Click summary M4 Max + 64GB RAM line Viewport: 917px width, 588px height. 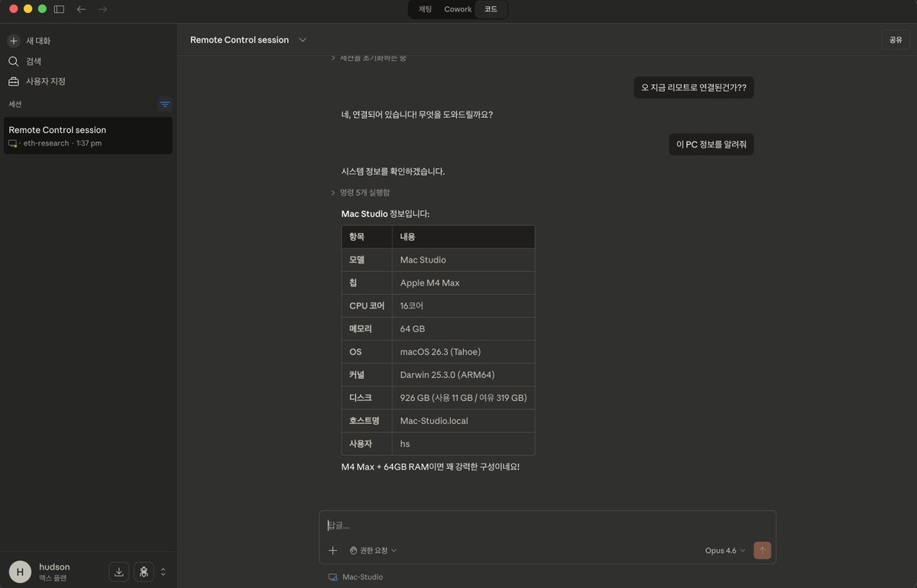(x=430, y=466)
